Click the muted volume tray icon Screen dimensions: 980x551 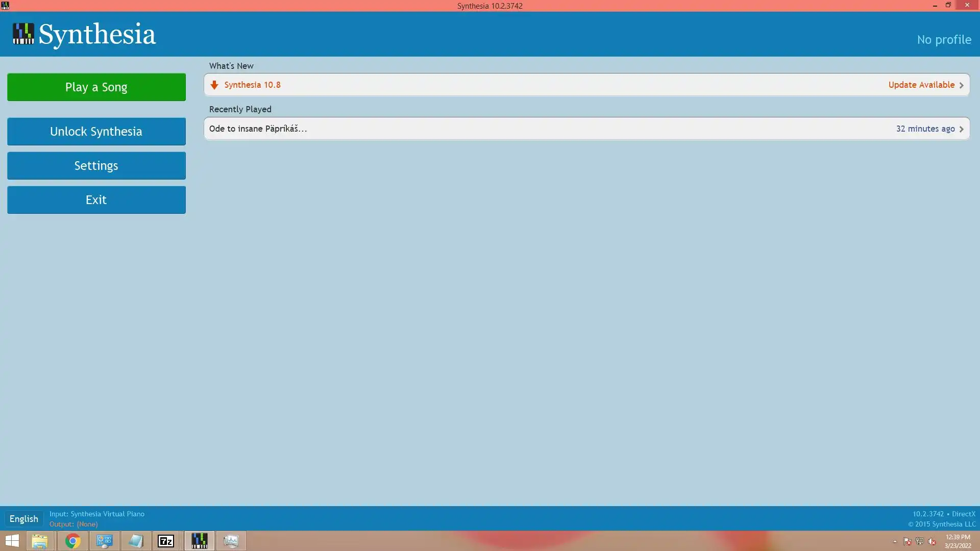[932, 541]
